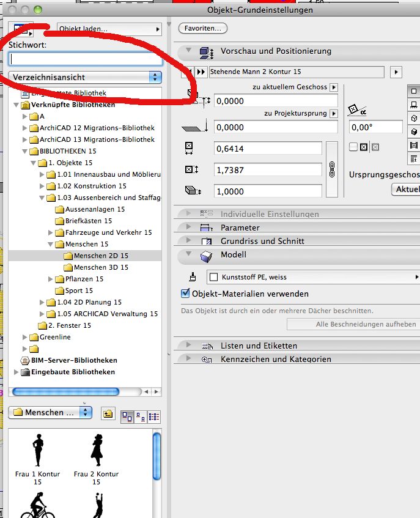Click next object double-arrow button
This screenshot has height=518, width=420.
point(201,72)
